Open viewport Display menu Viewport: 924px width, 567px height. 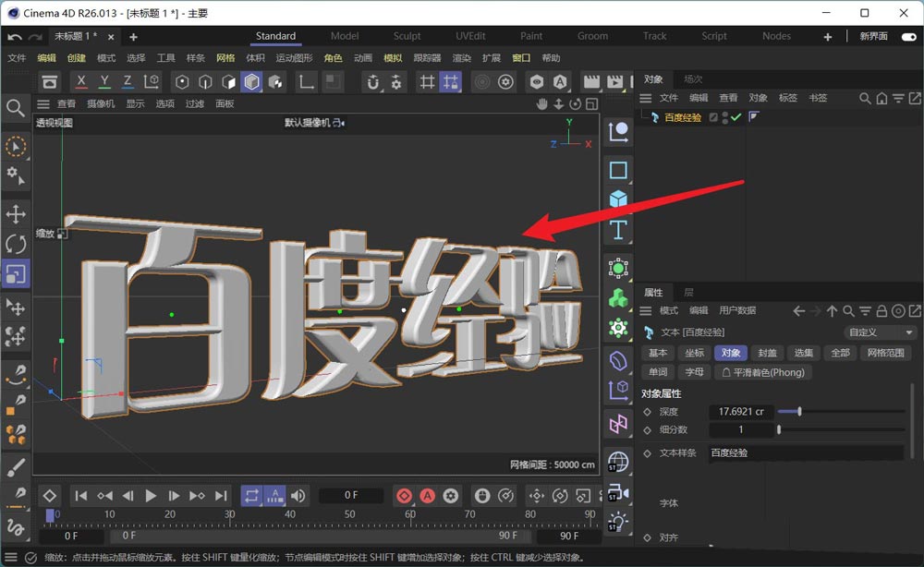click(135, 103)
